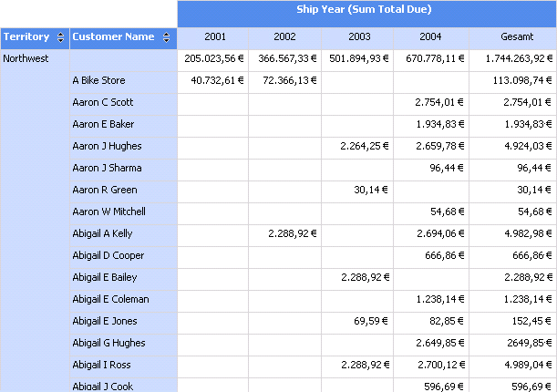This screenshot has height=392, width=557.
Task: Select the 2002 year column header
Action: coord(284,37)
